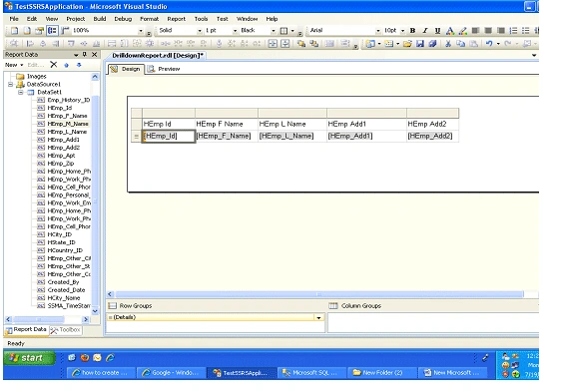561x392 pixels.
Task: Open the File menu
Action: (14, 19)
